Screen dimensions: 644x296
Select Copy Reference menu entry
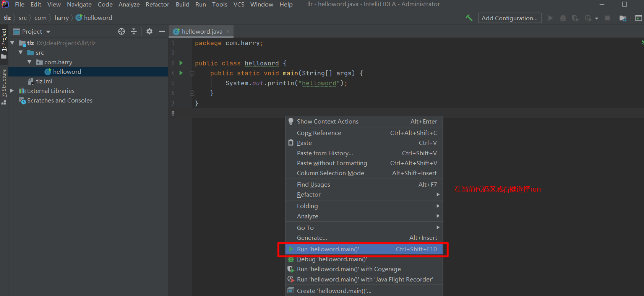(364, 133)
